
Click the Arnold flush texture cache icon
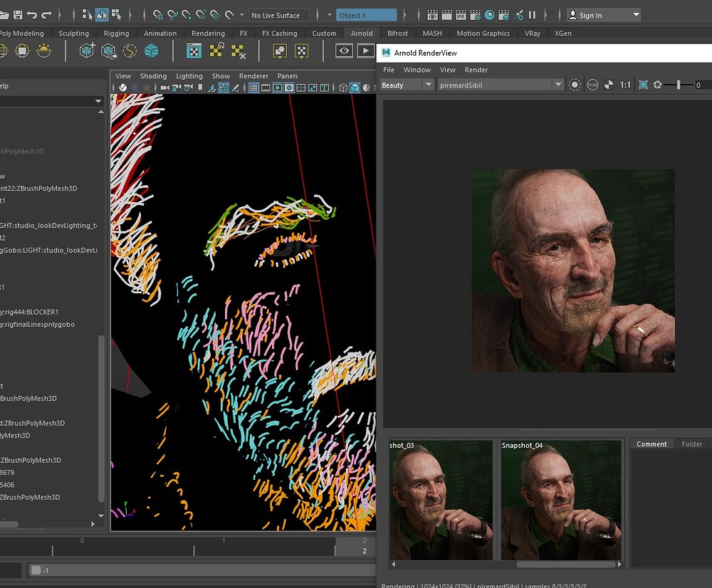coord(238,51)
